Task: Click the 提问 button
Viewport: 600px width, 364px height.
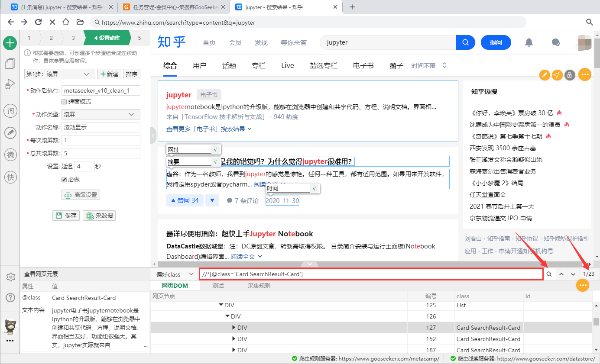Action: click(x=496, y=42)
